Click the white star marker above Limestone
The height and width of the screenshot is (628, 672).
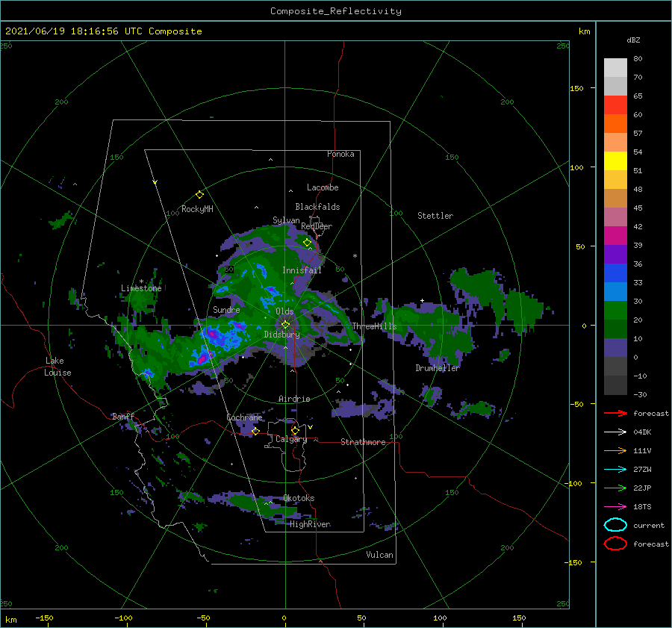[x=141, y=282]
